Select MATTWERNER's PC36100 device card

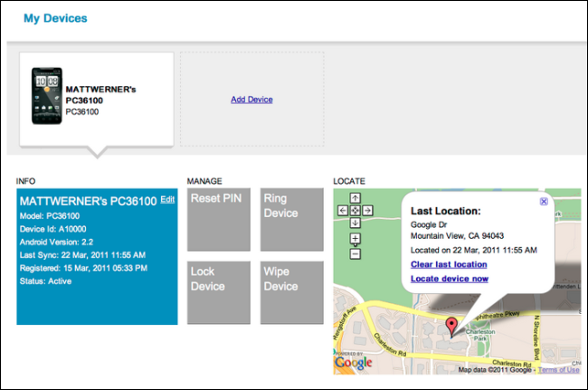click(97, 100)
